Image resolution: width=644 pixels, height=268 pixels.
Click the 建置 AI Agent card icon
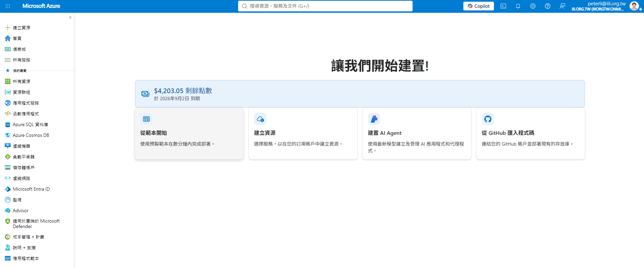click(374, 119)
